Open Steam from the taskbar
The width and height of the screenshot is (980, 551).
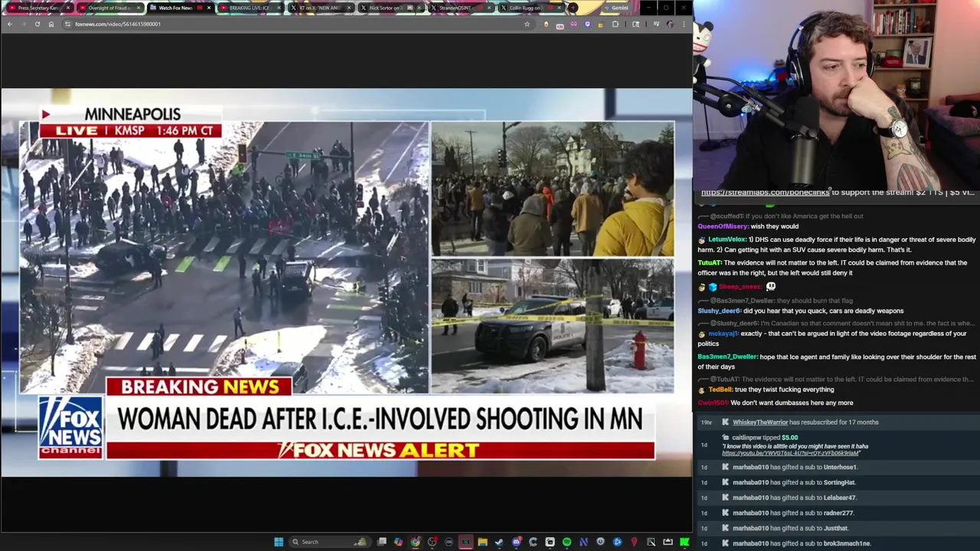tap(499, 542)
